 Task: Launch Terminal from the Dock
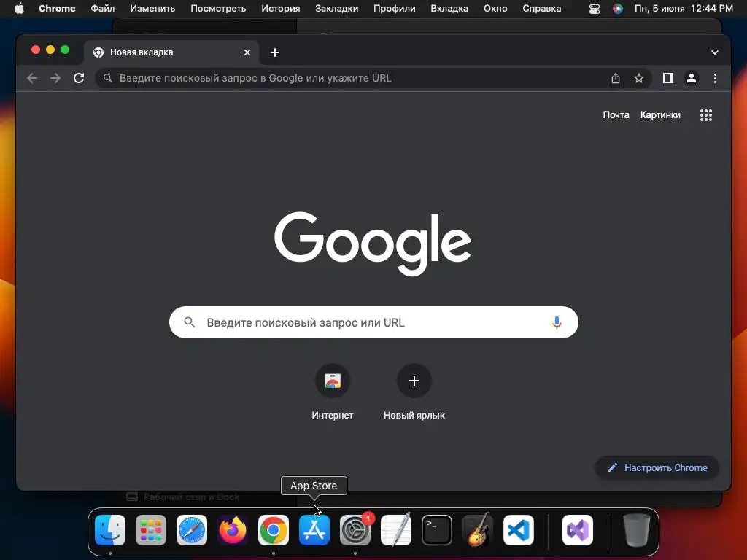tap(437, 530)
